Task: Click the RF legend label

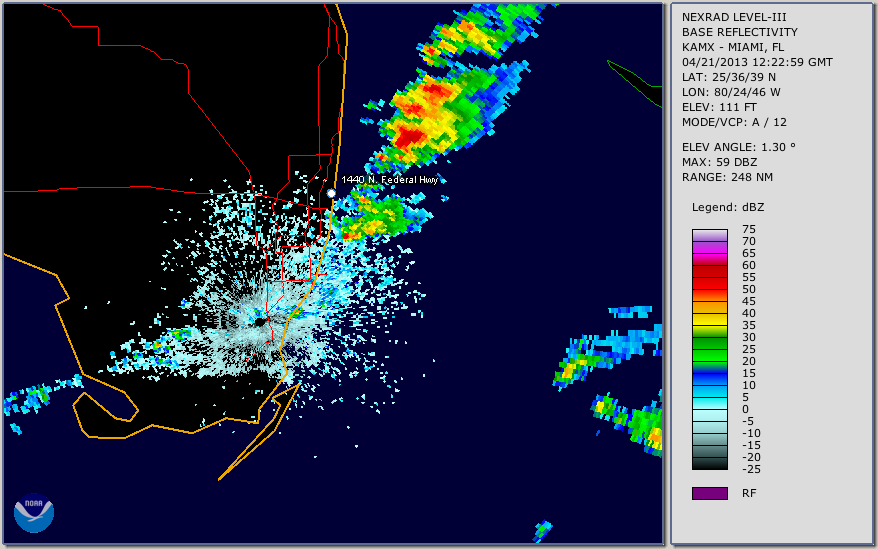Action: pos(749,493)
